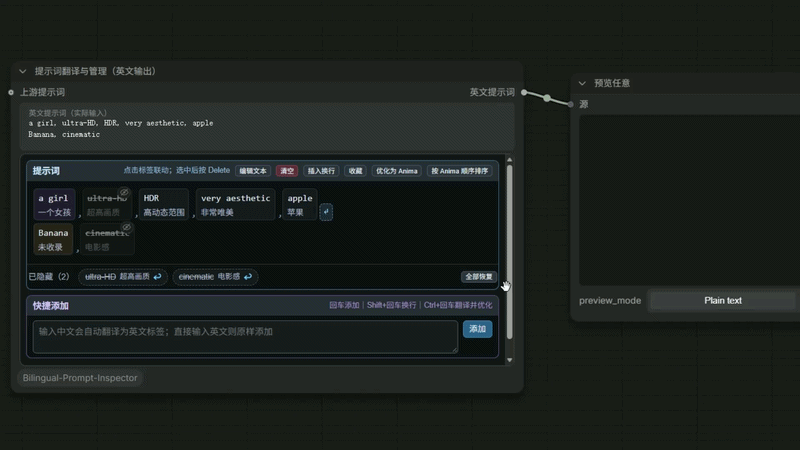
Task: Click the 提示词翻译与管理（英文输出）title
Action: pos(95,71)
